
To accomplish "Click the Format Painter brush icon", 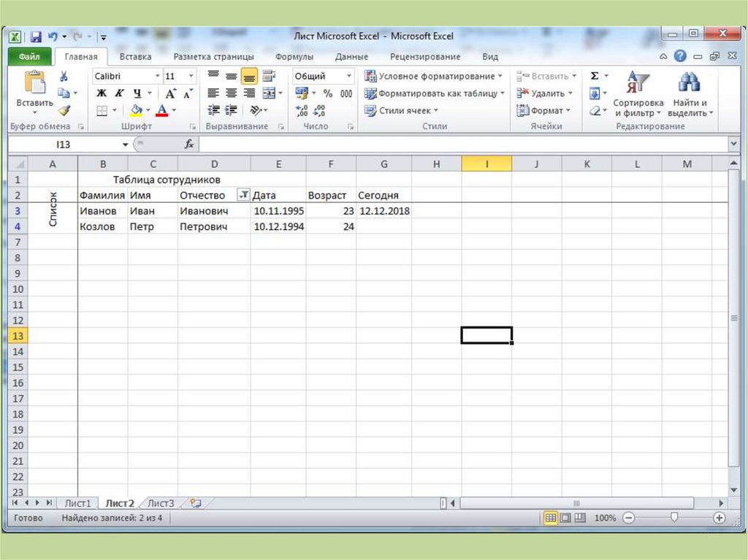I will tap(64, 110).
